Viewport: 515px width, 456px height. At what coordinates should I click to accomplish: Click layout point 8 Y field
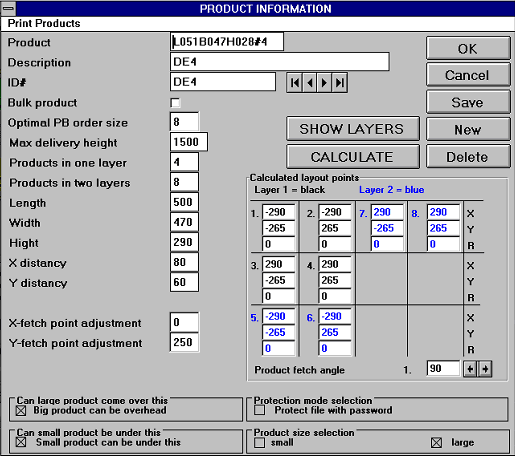pyautogui.click(x=443, y=228)
